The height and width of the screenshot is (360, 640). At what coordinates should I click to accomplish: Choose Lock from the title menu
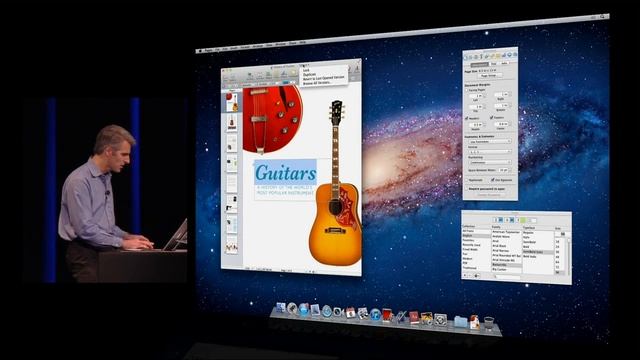click(x=306, y=70)
